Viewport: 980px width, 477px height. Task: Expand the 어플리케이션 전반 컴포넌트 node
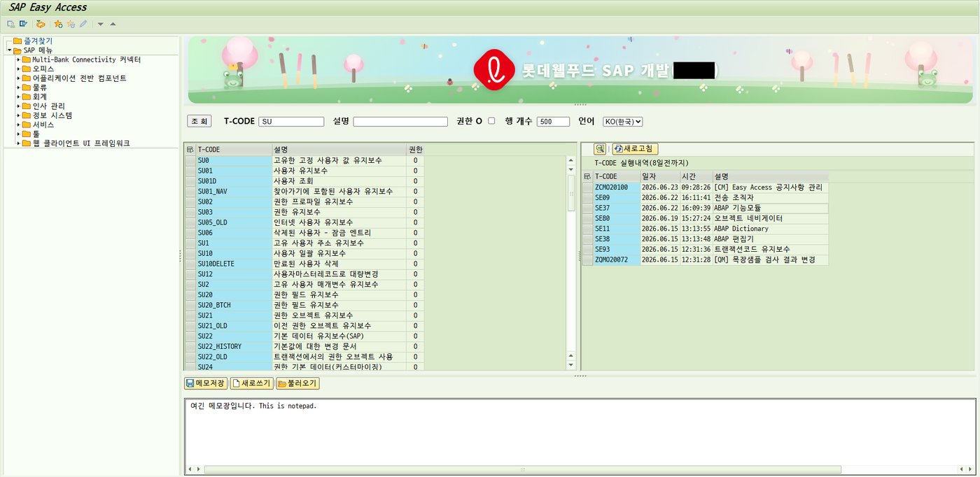pyautogui.click(x=18, y=78)
